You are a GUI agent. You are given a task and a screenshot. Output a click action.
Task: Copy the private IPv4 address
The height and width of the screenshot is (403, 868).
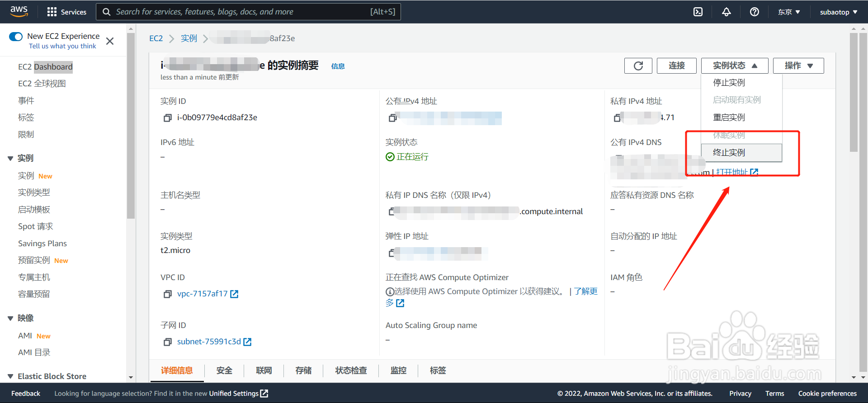[x=617, y=117]
